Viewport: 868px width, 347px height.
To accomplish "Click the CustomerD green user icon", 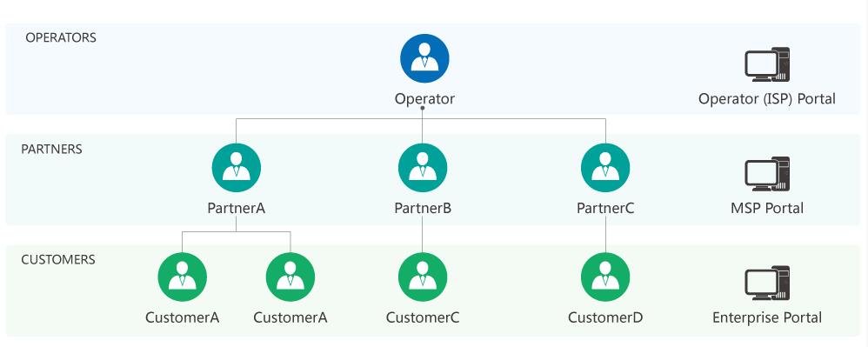I will pyautogui.click(x=605, y=277).
